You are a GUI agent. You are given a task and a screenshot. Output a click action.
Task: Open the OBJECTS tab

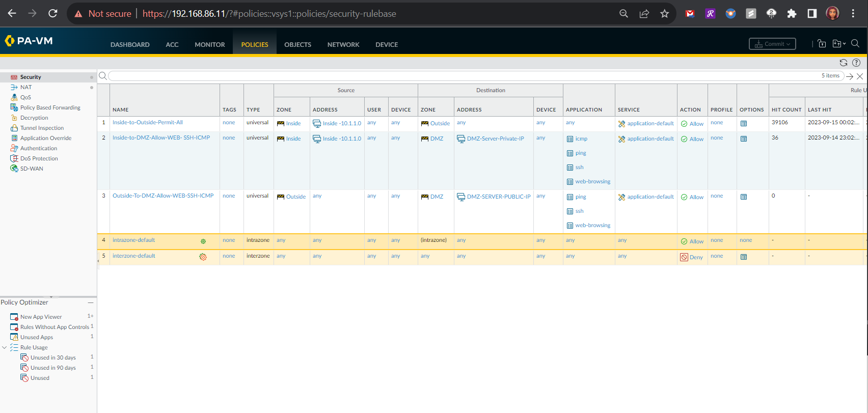click(x=297, y=45)
